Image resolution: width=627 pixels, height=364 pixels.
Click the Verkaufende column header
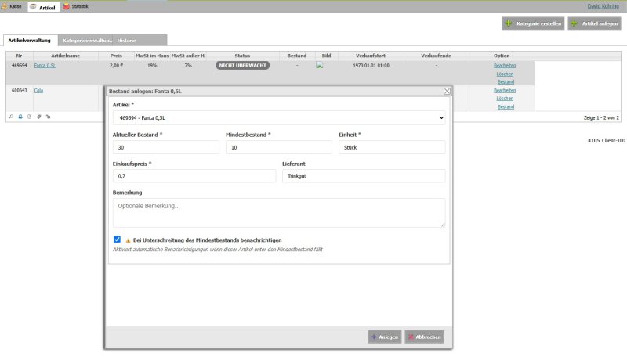point(436,56)
